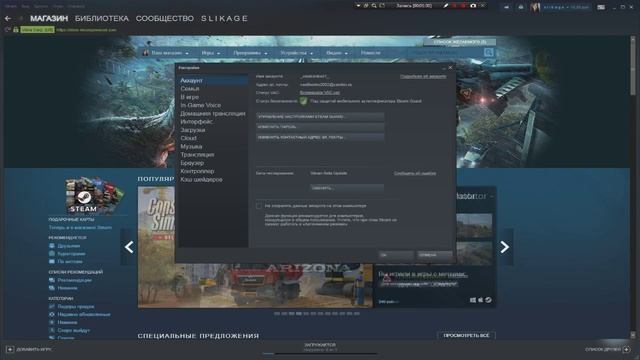This screenshot has width=640, height=360.
Task: Go back with the arrow beside МАГАЗИН
Action: tap(8, 18)
